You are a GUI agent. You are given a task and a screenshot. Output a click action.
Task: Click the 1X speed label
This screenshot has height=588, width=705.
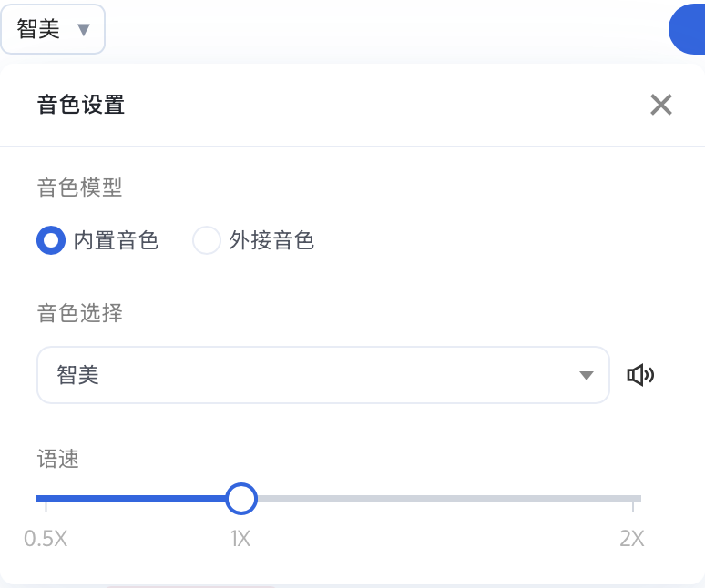(x=240, y=538)
